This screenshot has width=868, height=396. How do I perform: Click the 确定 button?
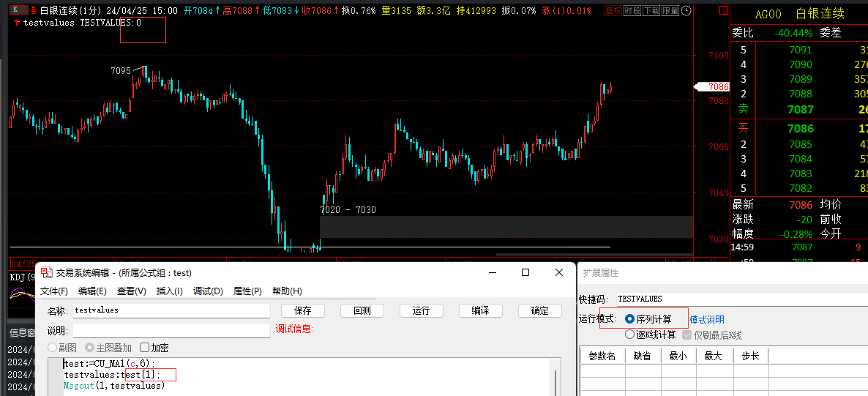(539, 310)
